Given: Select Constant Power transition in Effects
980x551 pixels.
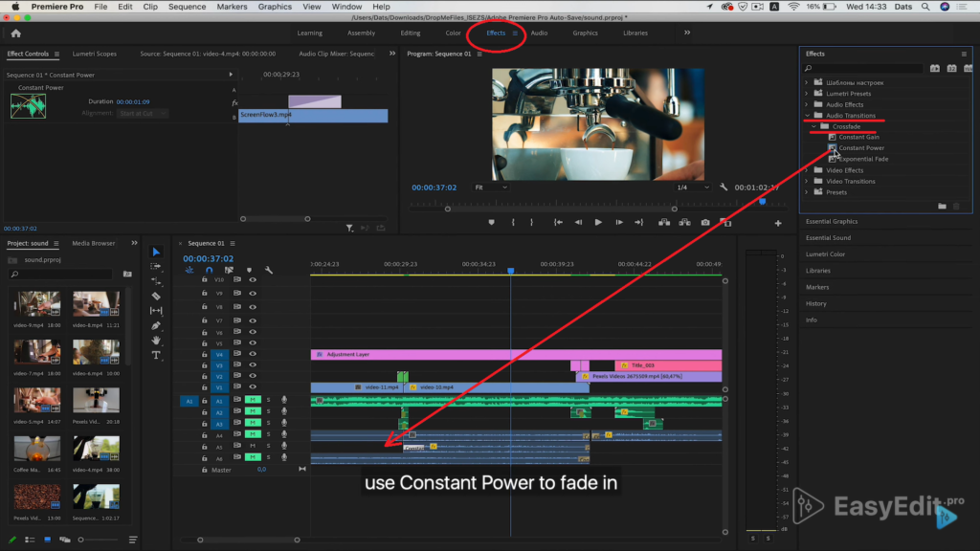Looking at the screenshot, I should pos(861,148).
